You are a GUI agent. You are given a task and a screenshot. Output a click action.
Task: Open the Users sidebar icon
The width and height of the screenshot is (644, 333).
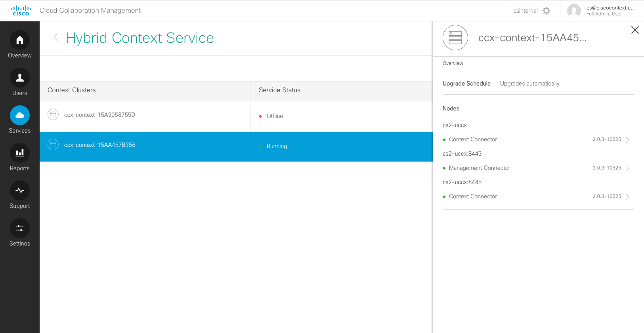[20, 78]
